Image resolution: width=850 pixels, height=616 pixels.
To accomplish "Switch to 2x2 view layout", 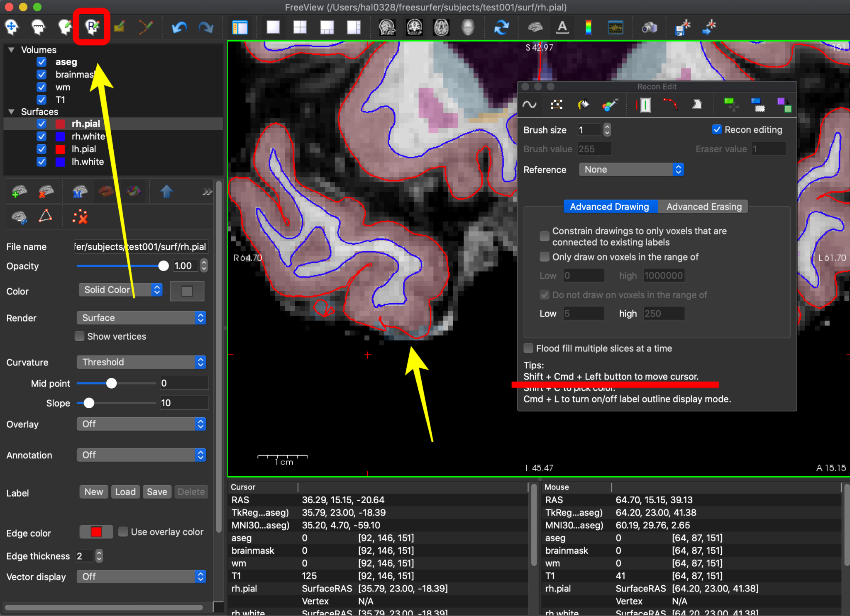I will point(300,27).
